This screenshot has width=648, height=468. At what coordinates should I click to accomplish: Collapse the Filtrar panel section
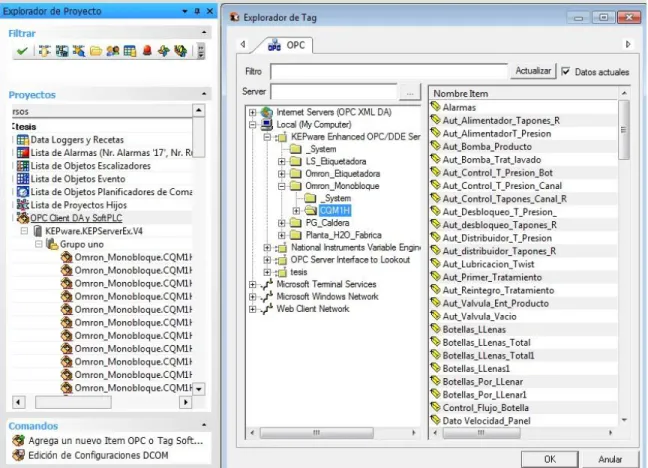click(x=204, y=32)
